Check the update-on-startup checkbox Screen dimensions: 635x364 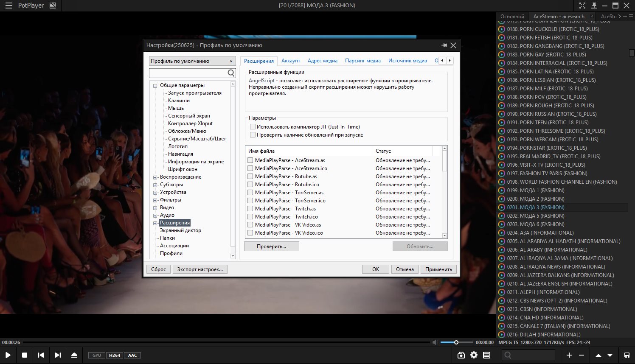coord(253,135)
